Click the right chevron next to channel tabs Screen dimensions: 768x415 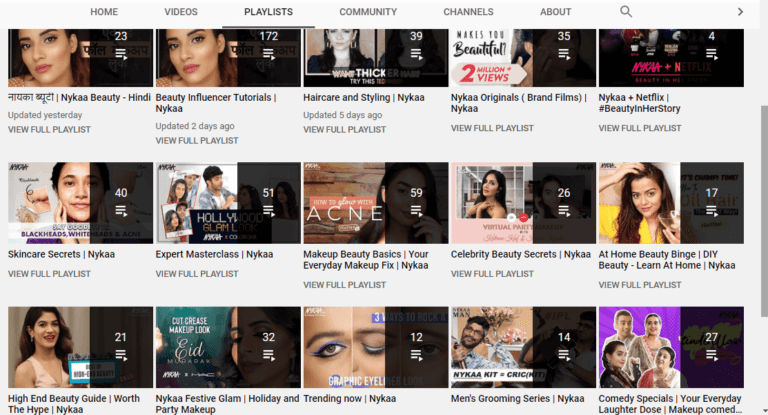click(740, 12)
